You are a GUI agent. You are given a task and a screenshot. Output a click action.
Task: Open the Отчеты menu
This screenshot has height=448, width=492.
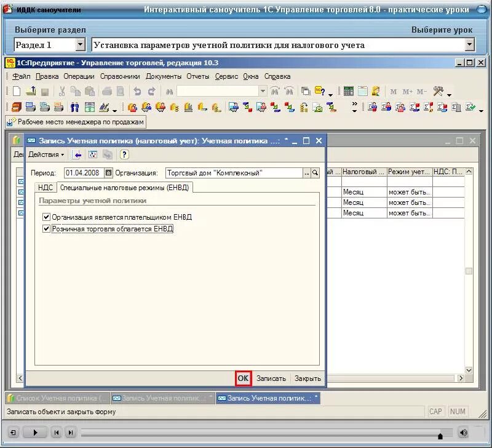click(197, 76)
